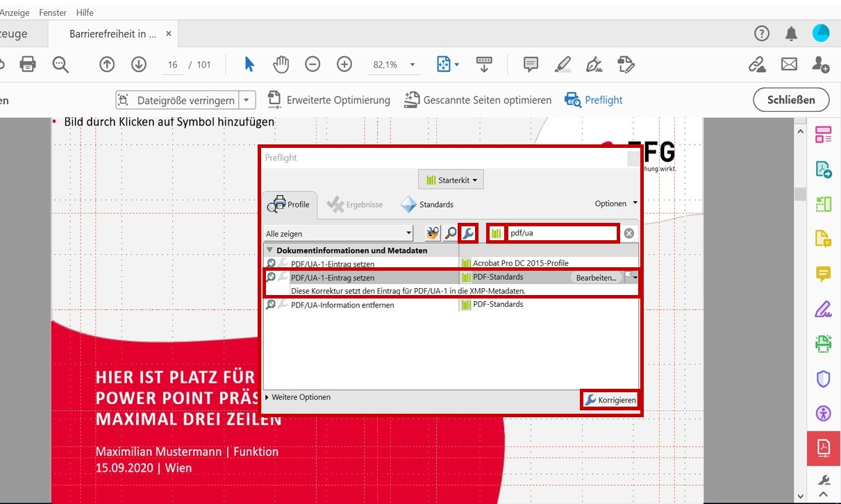The height and width of the screenshot is (504, 841).
Task: Clear the Preflight search field
Action: coord(628,233)
